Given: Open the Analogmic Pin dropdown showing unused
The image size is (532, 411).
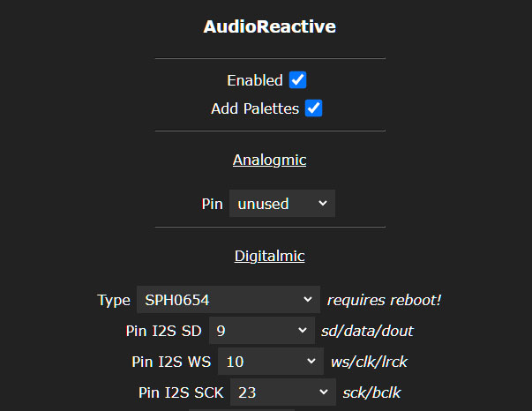Looking at the screenshot, I should pos(281,204).
